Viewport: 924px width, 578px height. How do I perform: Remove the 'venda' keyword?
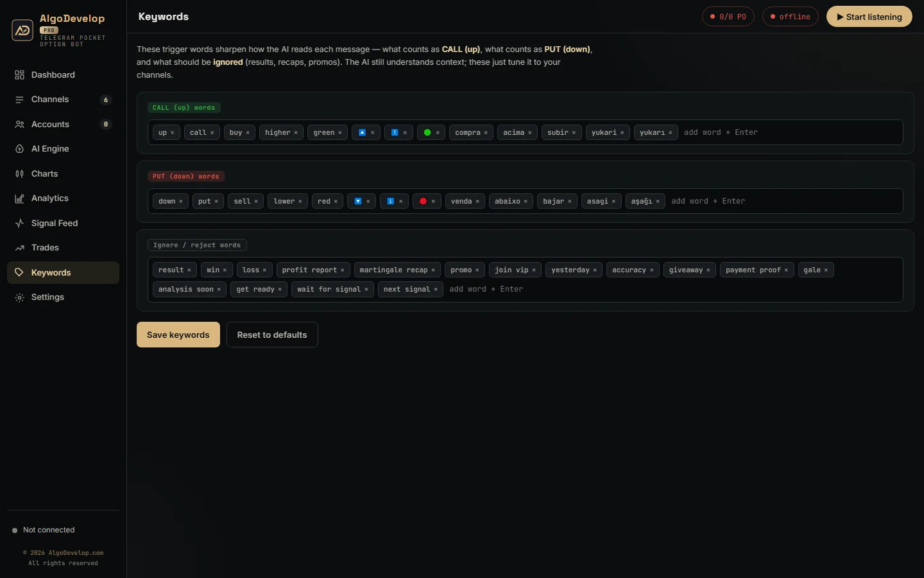tap(477, 202)
